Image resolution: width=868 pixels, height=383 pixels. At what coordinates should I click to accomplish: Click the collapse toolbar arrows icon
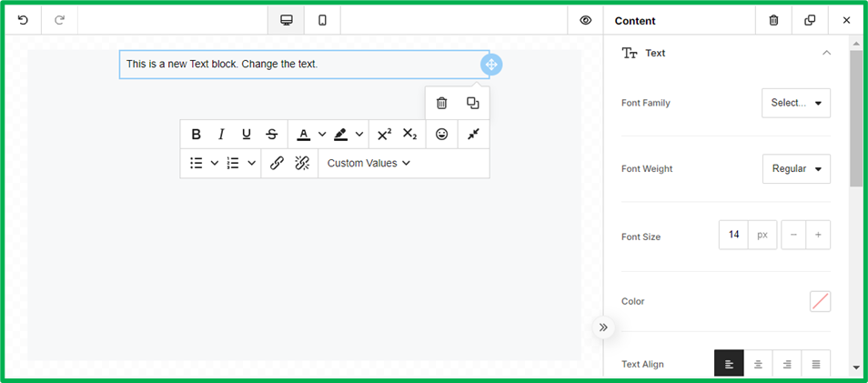point(473,134)
